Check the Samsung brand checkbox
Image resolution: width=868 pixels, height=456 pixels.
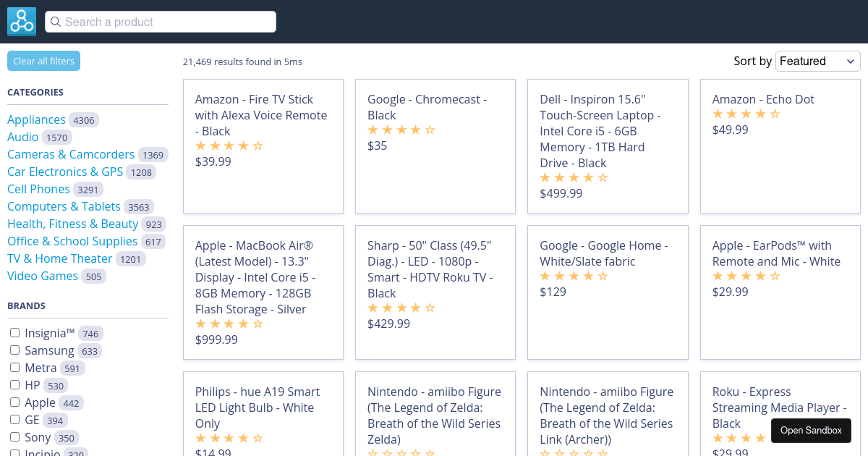pos(14,350)
